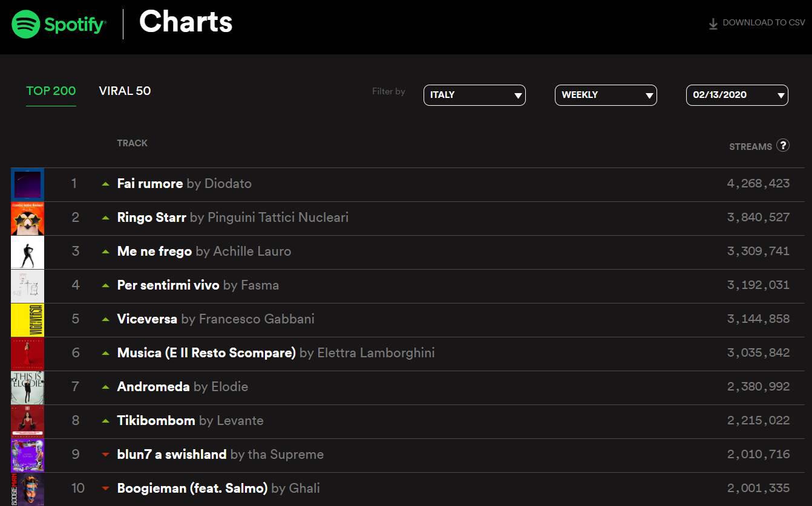Viewport: 812px width, 506px height.
Task: Click the Download to CSV link
Action: tap(764, 23)
